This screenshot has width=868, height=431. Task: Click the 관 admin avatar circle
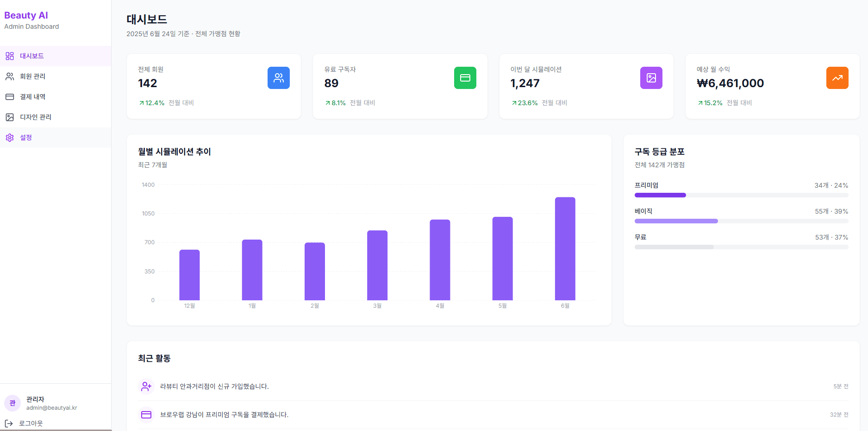tap(12, 403)
